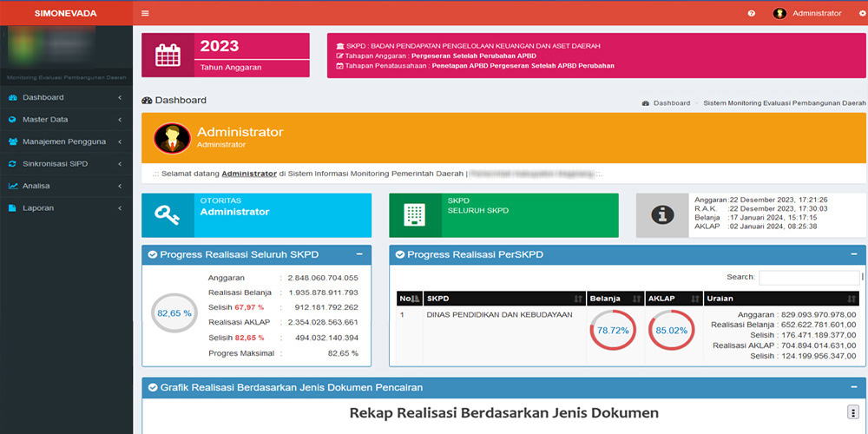The width and height of the screenshot is (868, 434).
Task: Open the chart export hamburger menu
Action: pos(852,412)
